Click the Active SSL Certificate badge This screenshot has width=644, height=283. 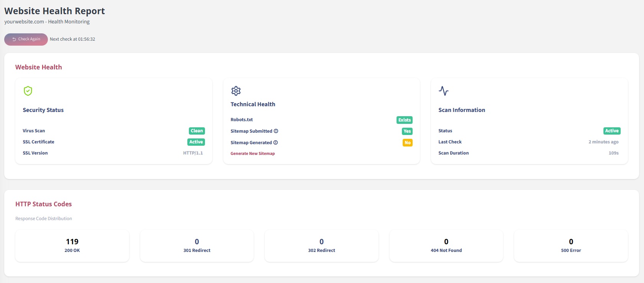click(196, 142)
